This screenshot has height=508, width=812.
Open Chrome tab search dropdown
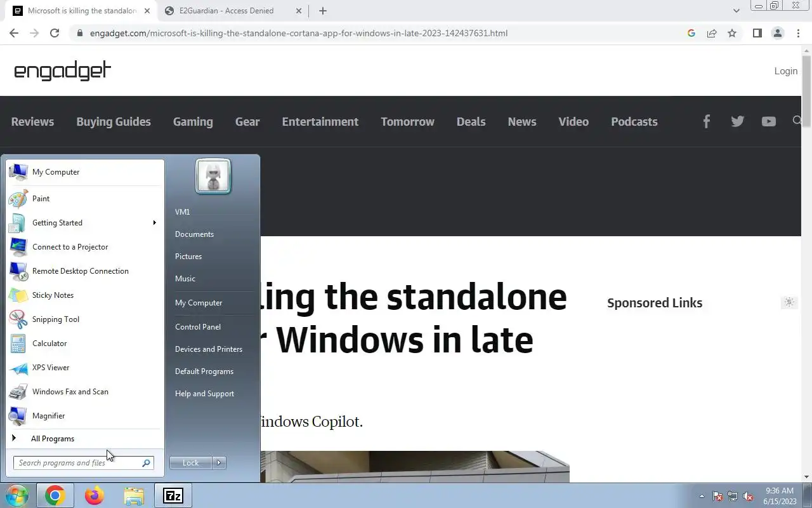736,11
